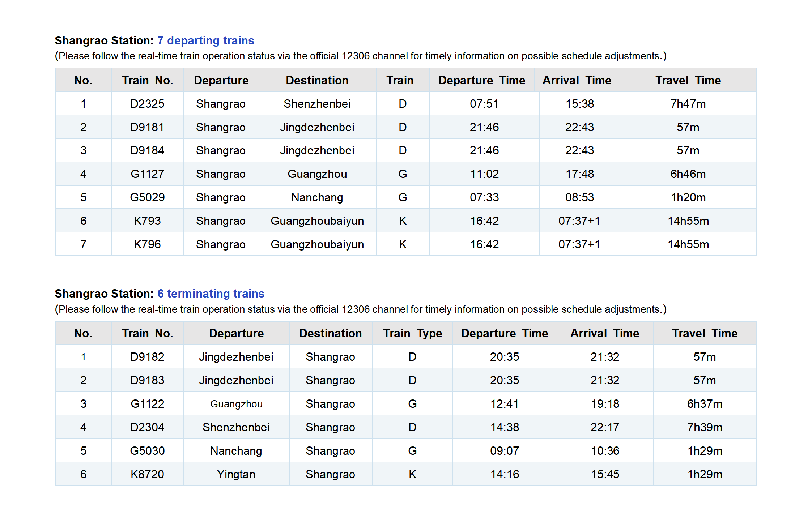Click departure time 09:07
Image resolution: width=812 pixels, height=522 pixels.
click(x=505, y=451)
